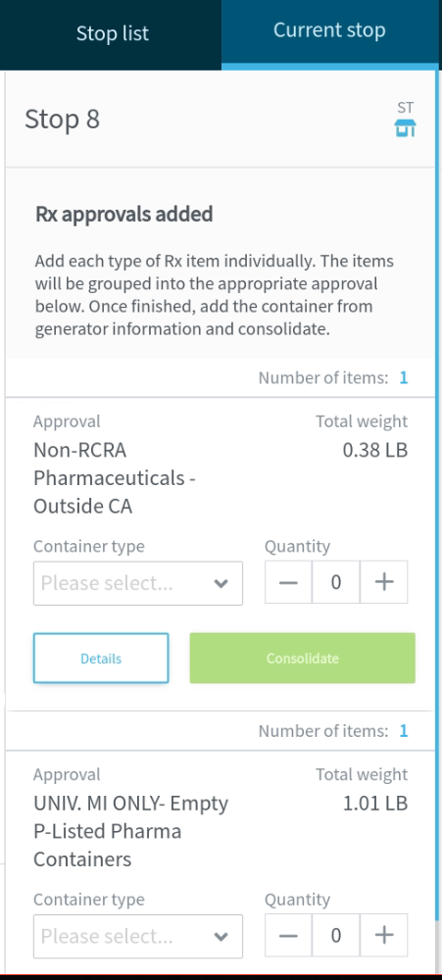Increase quantity for Non-RCRA Pharmaceuticals approval
Screen dimensions: 442x980
pos(384,582)
